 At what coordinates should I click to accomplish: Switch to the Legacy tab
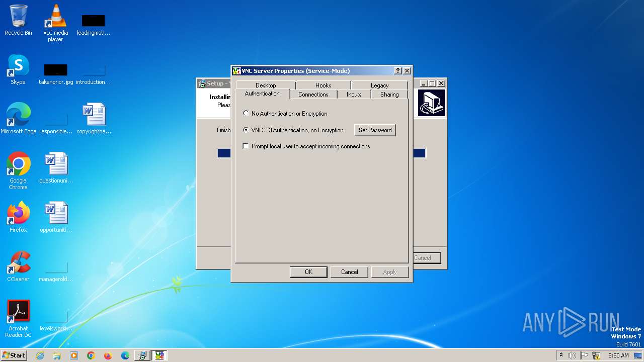click(x=380, y=85)
